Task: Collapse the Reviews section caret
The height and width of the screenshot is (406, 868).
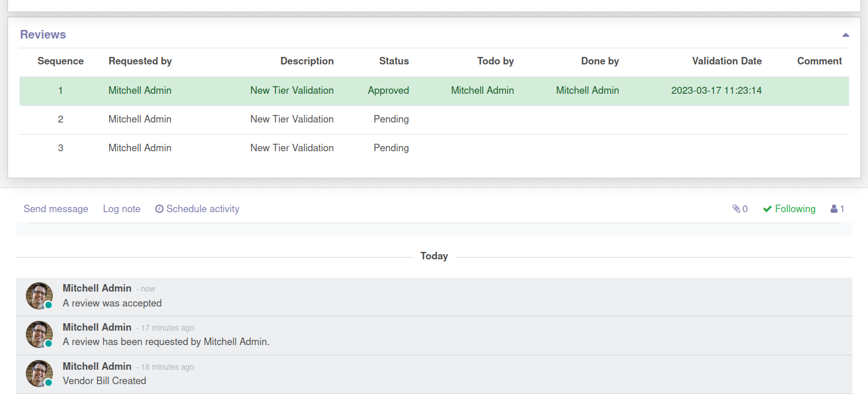Action: point(845,35)
